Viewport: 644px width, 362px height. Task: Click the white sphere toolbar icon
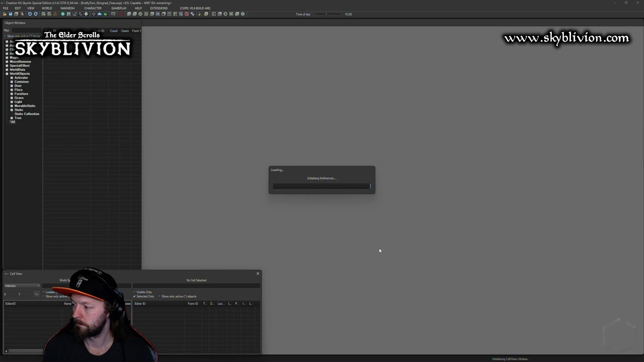[x=86, y=14]
